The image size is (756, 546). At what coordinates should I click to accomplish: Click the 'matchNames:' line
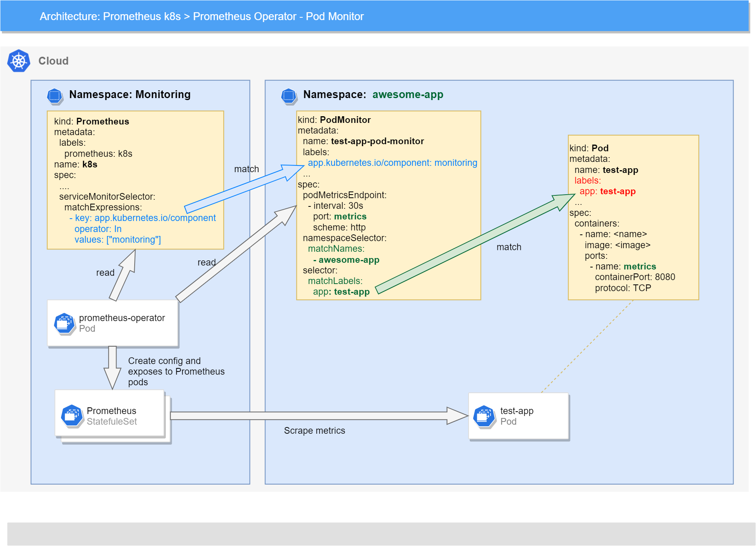click(x=336, y=249)
